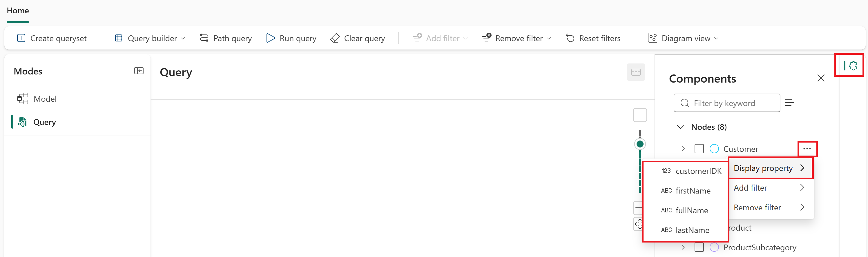Open the list options icon beside filter
Viewport: 868px width, 257px height.
coord(789,103)
